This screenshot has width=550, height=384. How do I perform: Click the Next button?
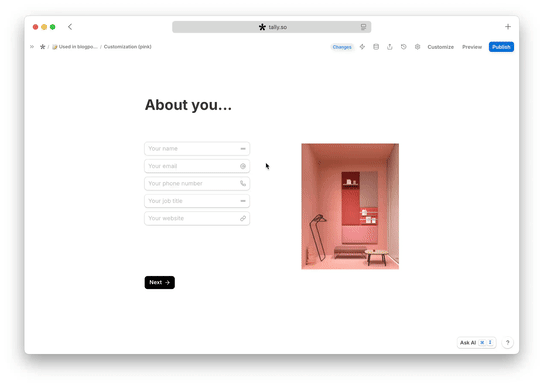(160, 282)
